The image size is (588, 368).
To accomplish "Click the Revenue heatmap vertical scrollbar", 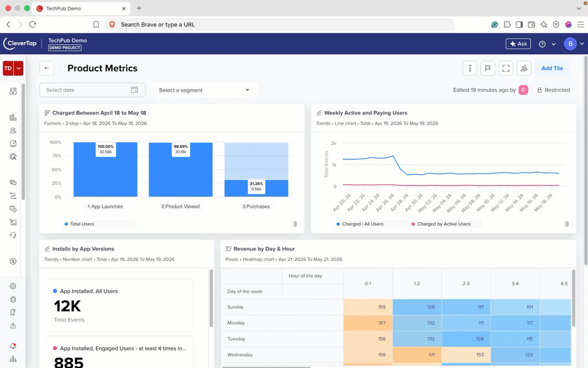I will (574, 298).
